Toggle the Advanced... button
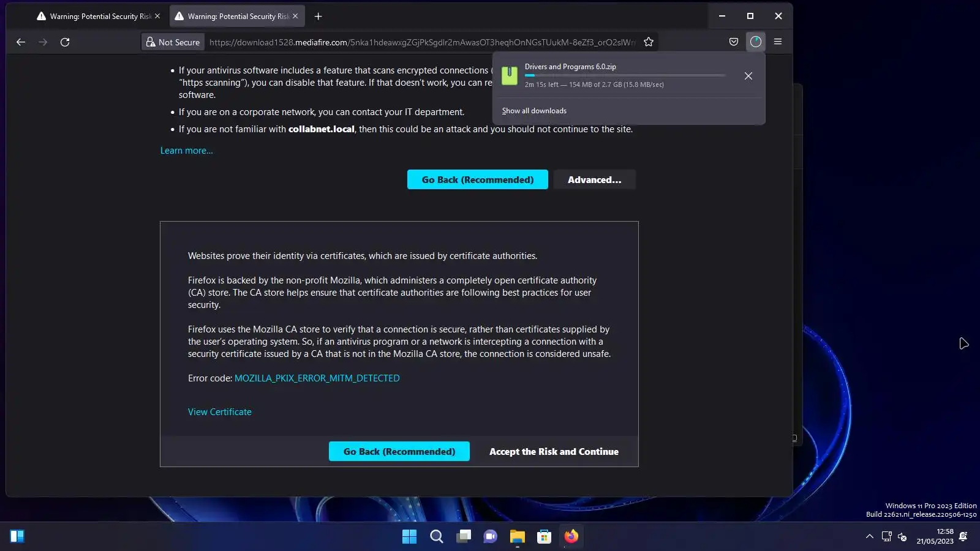Screen dimensions: 980x551 pyautogui.click(x=594, y=179)
